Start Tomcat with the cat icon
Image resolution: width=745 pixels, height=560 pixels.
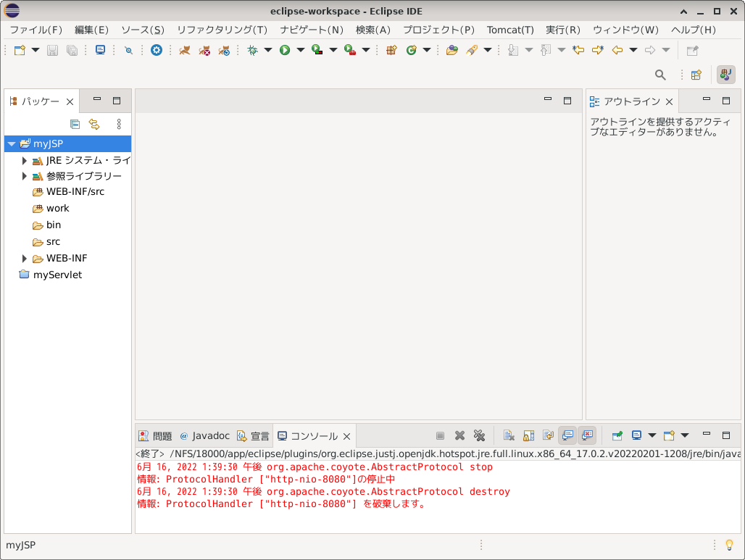click(x=184, y=50)
